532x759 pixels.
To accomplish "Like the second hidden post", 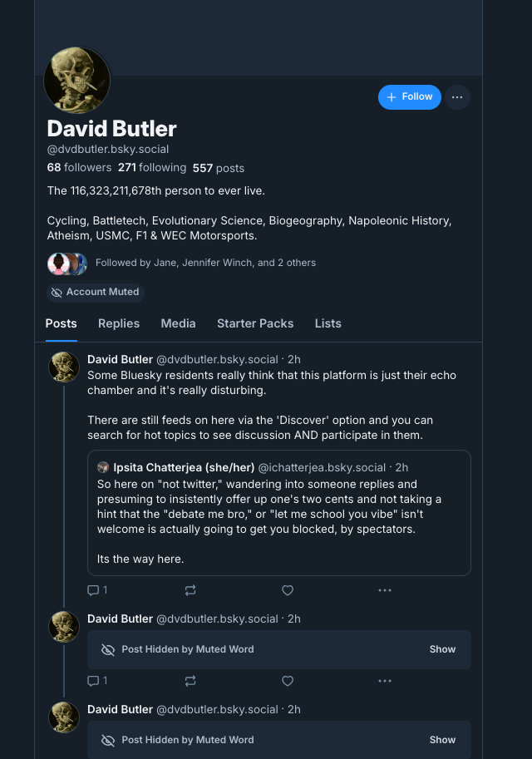I will coord(288,681).
